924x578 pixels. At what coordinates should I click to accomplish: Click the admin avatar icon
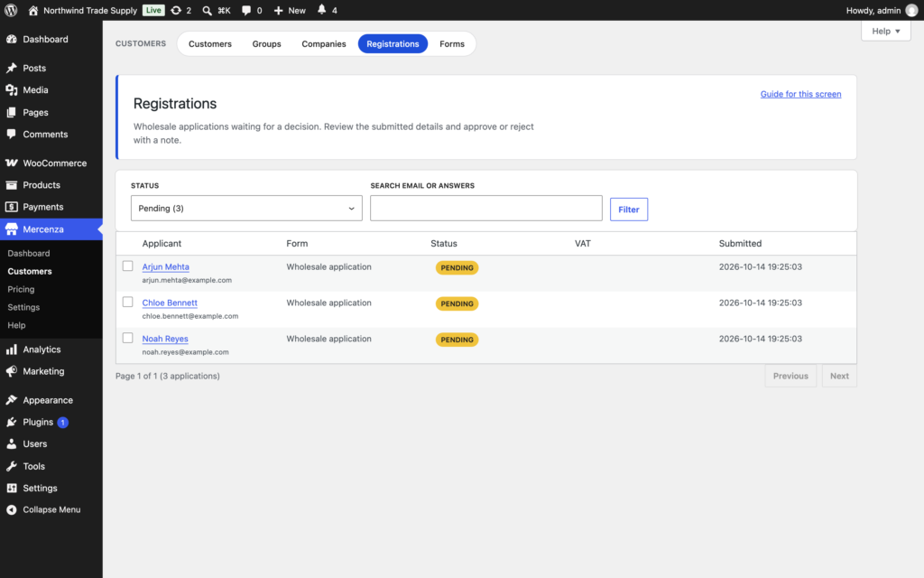(x=911, y=10)
